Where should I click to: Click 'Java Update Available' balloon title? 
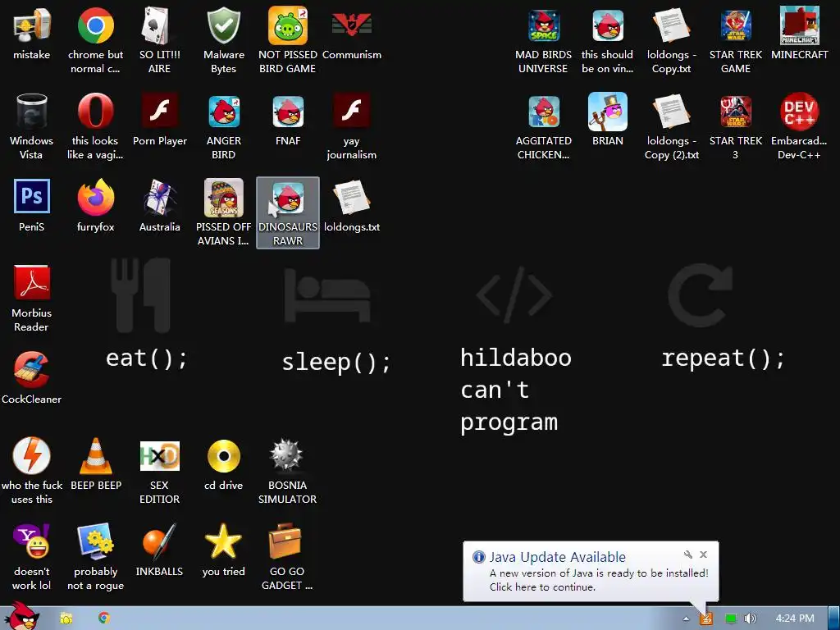557,557
